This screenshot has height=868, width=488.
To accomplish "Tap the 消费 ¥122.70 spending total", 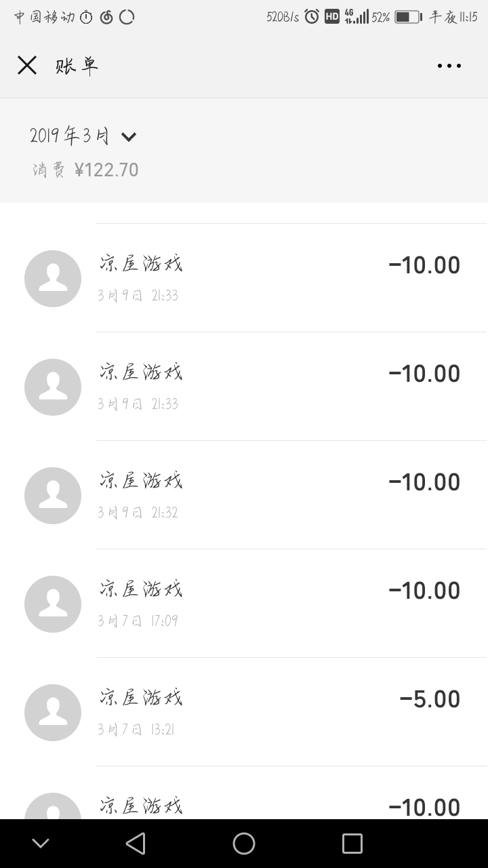I will point(85,170).
